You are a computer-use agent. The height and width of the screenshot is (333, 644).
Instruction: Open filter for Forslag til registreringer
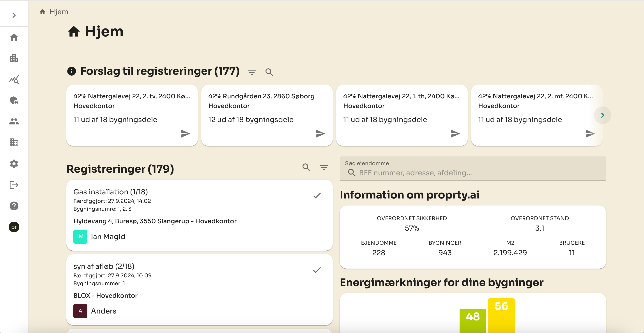(x=252, y=72)
